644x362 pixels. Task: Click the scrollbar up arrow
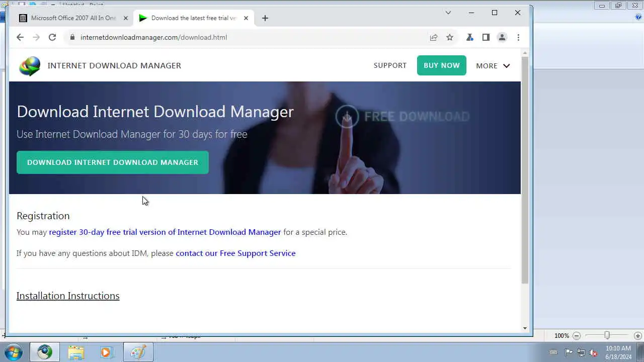(525, 53)
